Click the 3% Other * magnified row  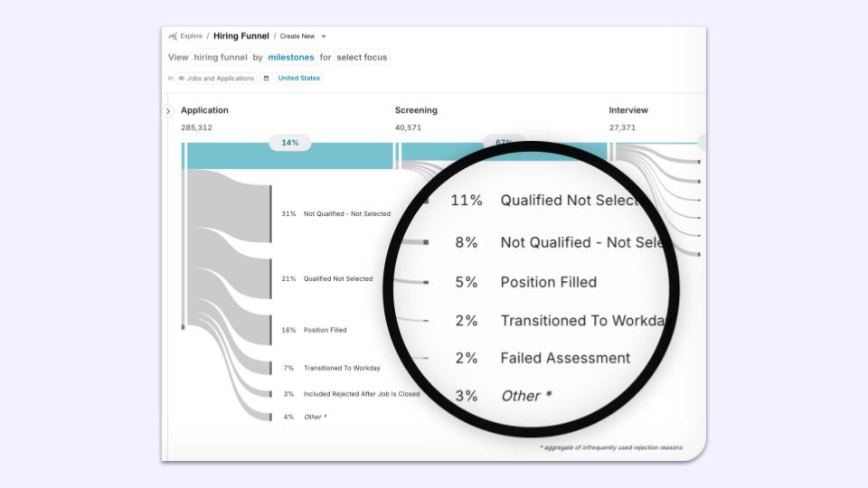tap(504, 396)
